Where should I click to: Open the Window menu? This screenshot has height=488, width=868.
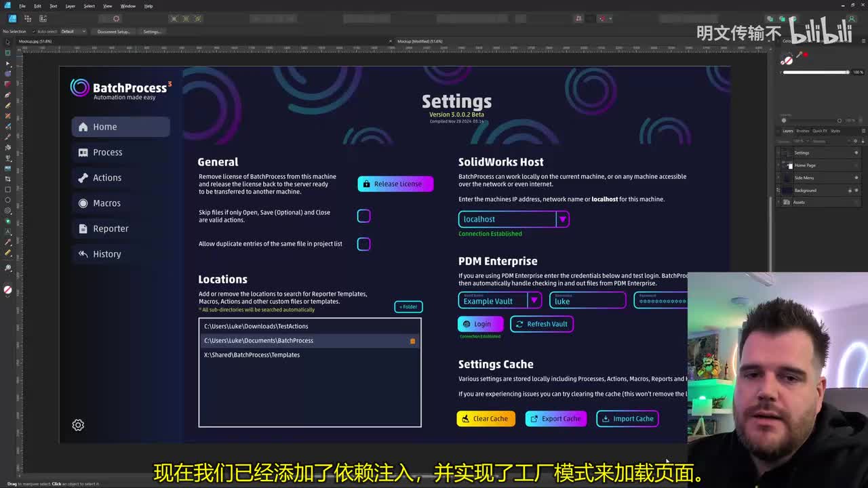point(127,6)
